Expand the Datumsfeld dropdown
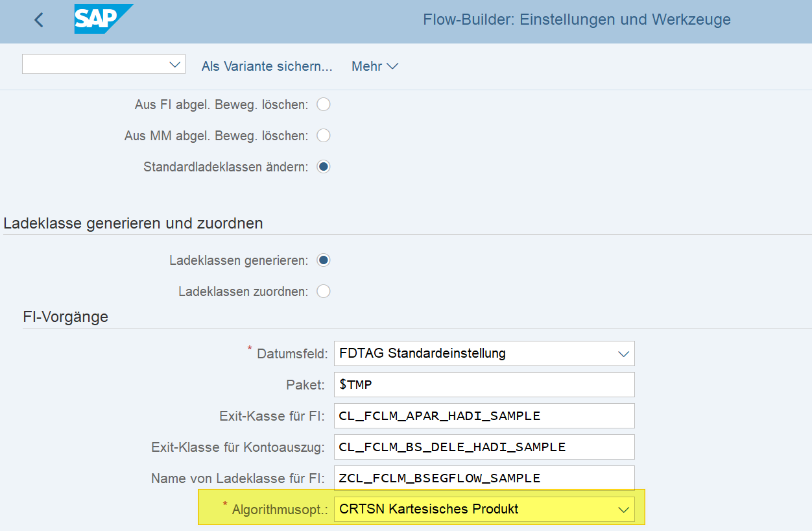812x531 pixels. (483, 354)
